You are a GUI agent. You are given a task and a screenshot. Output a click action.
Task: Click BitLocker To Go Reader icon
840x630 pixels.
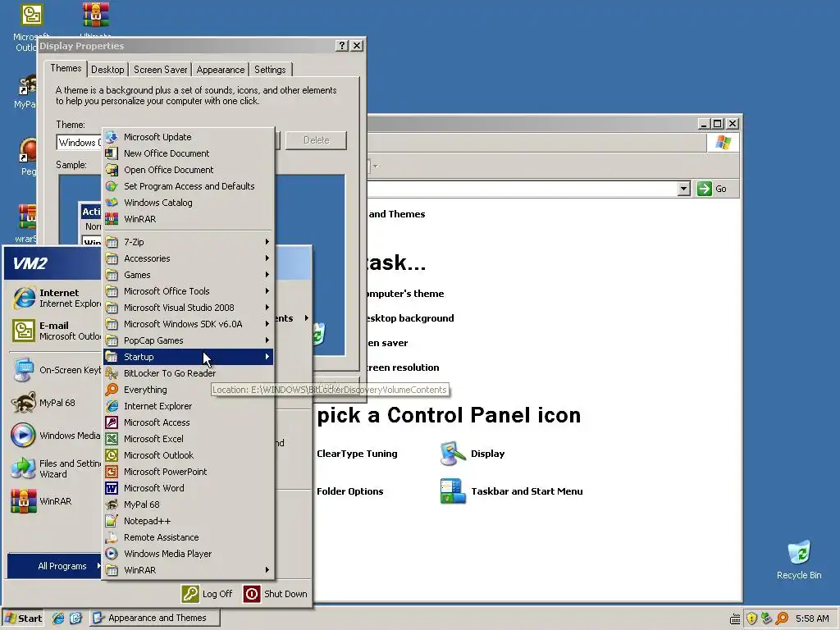(x=112, y=373)
